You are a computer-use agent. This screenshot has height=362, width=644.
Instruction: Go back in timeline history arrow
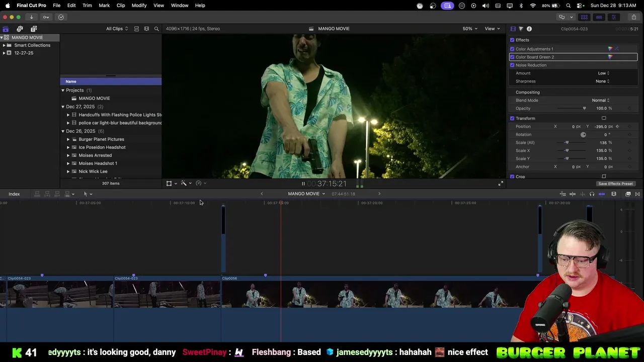[x=262, y=194]
